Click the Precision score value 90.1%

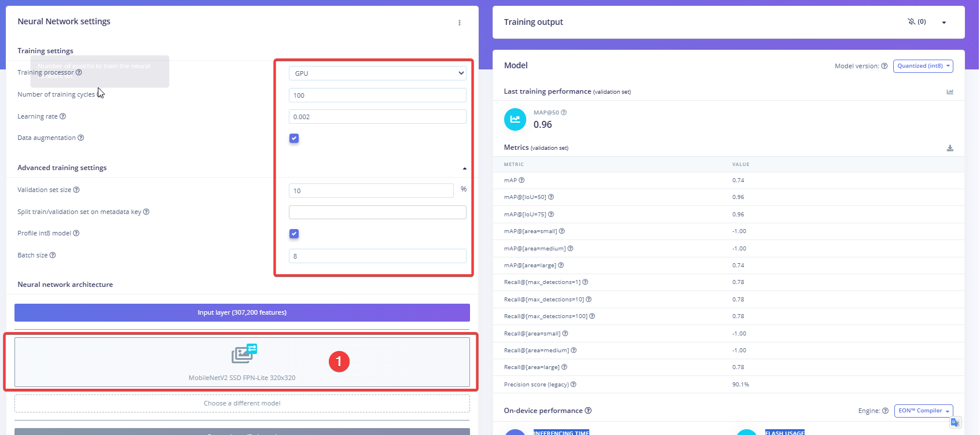click(740, 385)
